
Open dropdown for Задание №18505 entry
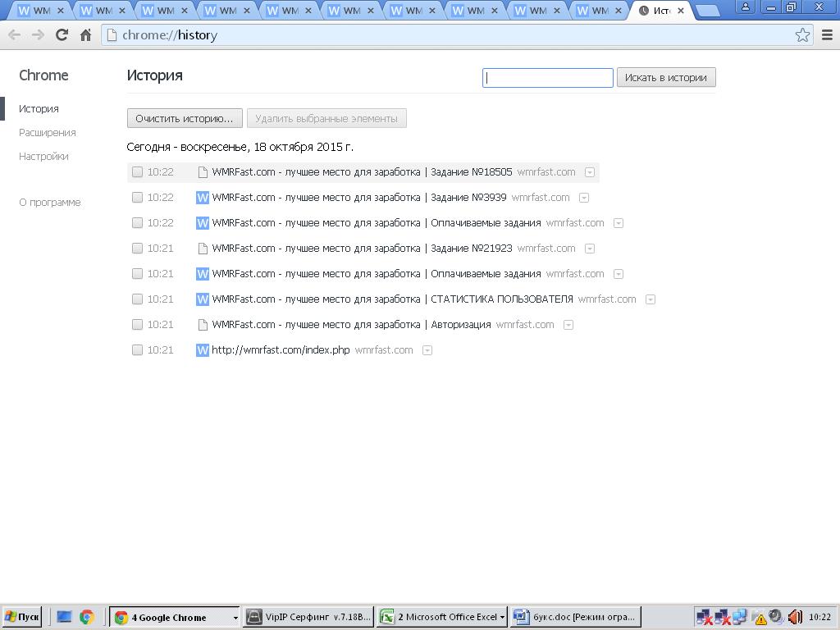[589, 172]
